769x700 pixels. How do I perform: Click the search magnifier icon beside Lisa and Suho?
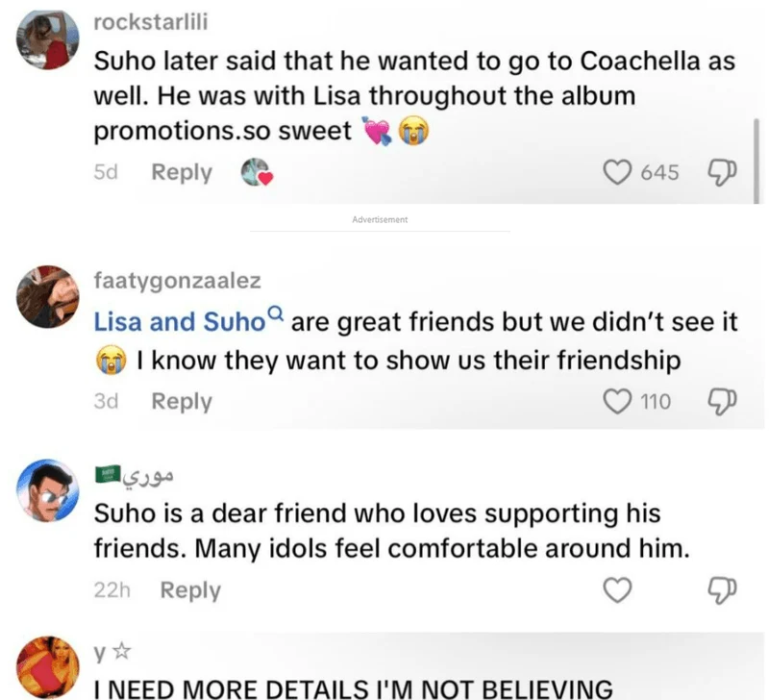[x=275, y=313]
